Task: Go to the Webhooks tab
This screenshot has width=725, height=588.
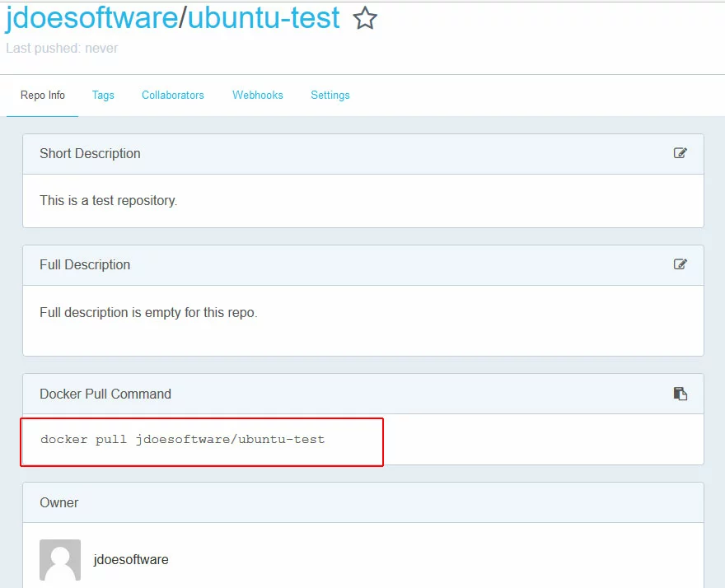Action: [258, 96]
